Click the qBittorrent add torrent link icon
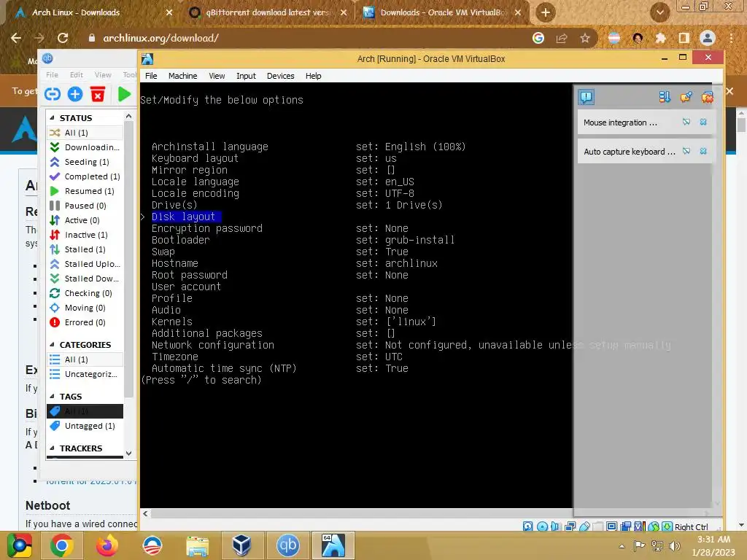Screen dimensions: 747x560 click(x=53, y=94)
